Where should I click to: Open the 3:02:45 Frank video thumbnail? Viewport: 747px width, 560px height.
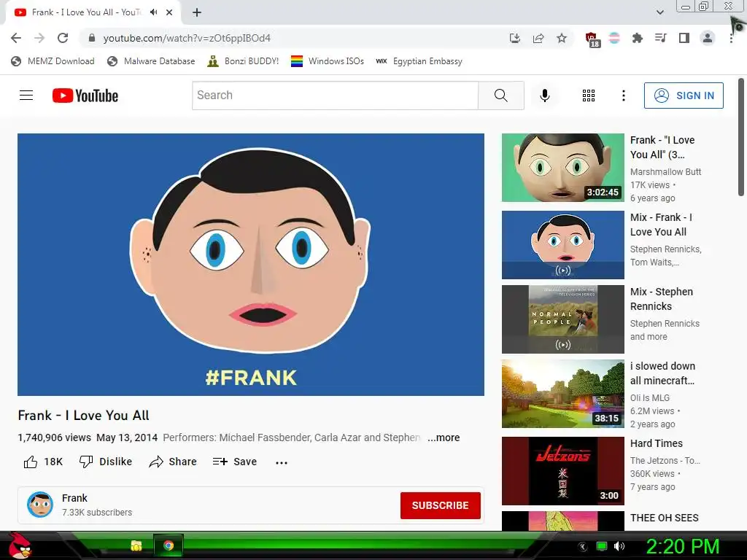562,168
